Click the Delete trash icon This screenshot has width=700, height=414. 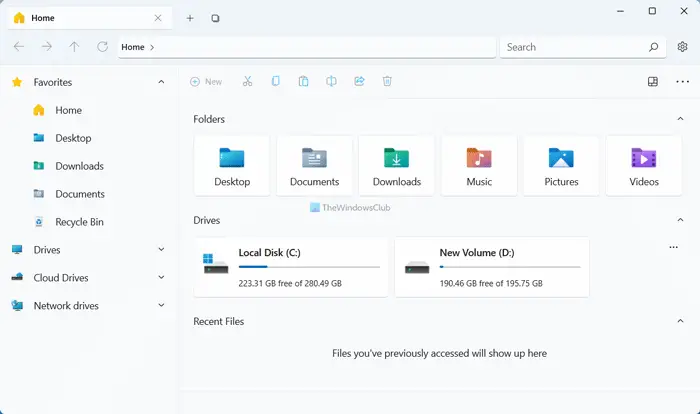(x=387, y=81)
